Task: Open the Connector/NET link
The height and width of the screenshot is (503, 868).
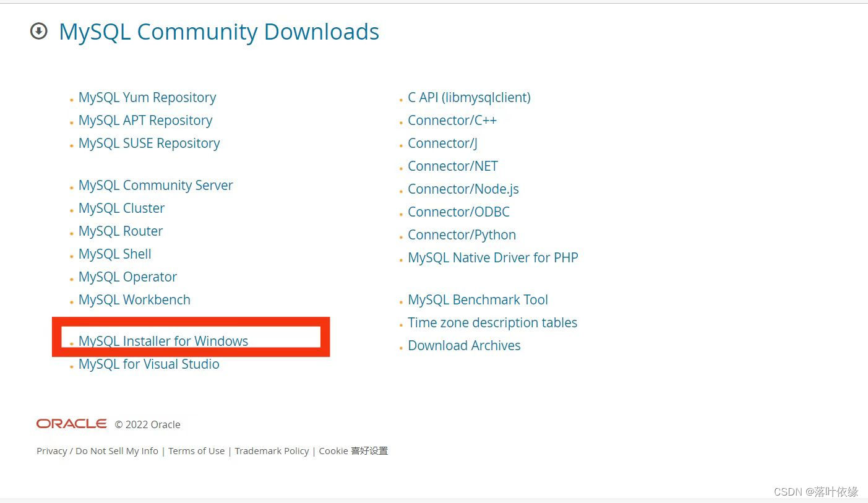Action: click(453, 166)
